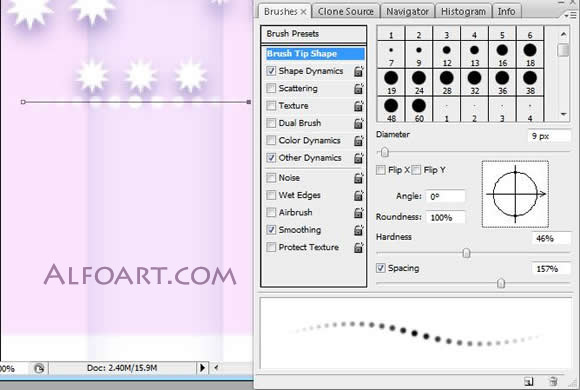Click the status bar preview icon
This screenshot has height=390, width=580.
tap(39, 368)
